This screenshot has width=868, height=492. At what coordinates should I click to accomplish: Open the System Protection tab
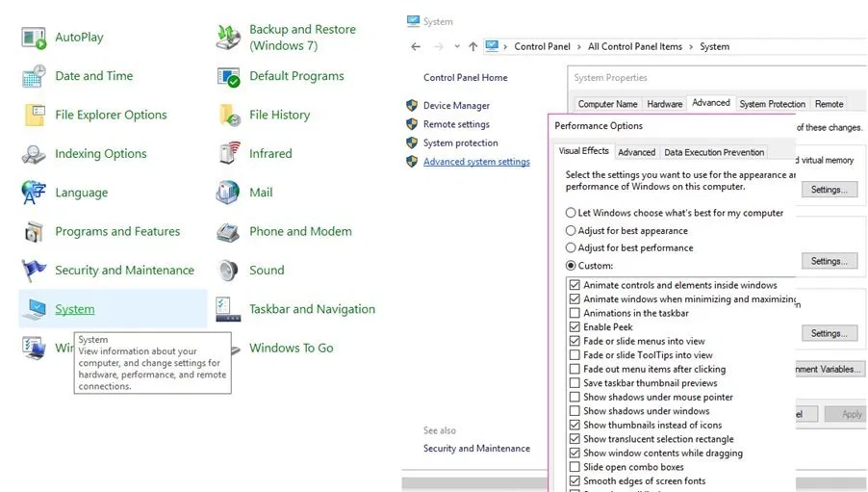click(772, 104)
